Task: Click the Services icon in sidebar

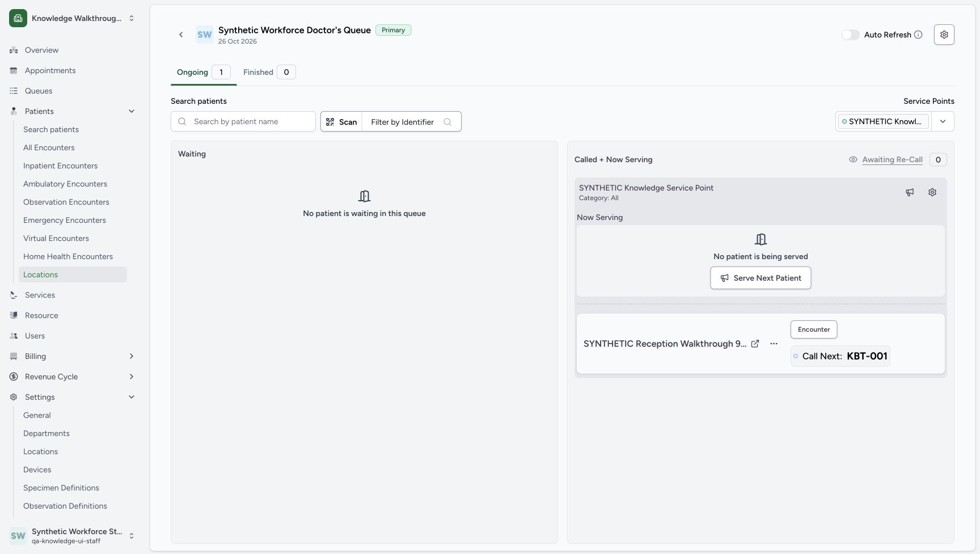Action: tap(14, 295)
